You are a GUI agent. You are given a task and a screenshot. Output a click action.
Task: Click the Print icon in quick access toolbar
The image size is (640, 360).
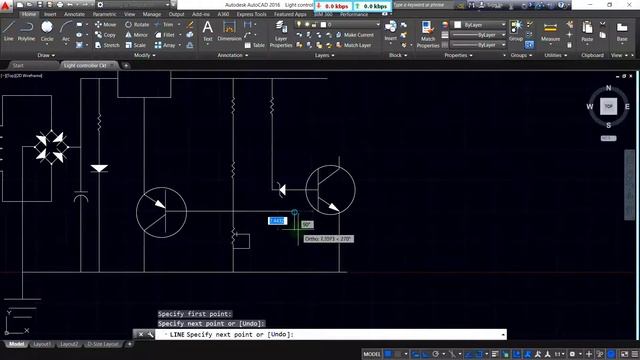point(60,5)
